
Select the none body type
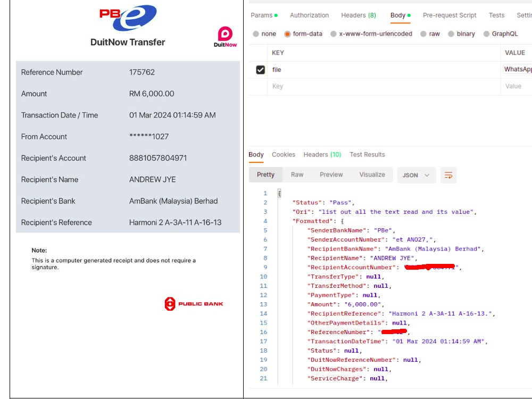[256, 34]
